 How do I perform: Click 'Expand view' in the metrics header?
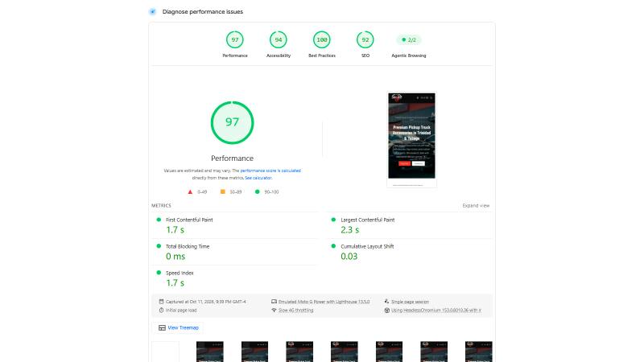pos(476,206)
